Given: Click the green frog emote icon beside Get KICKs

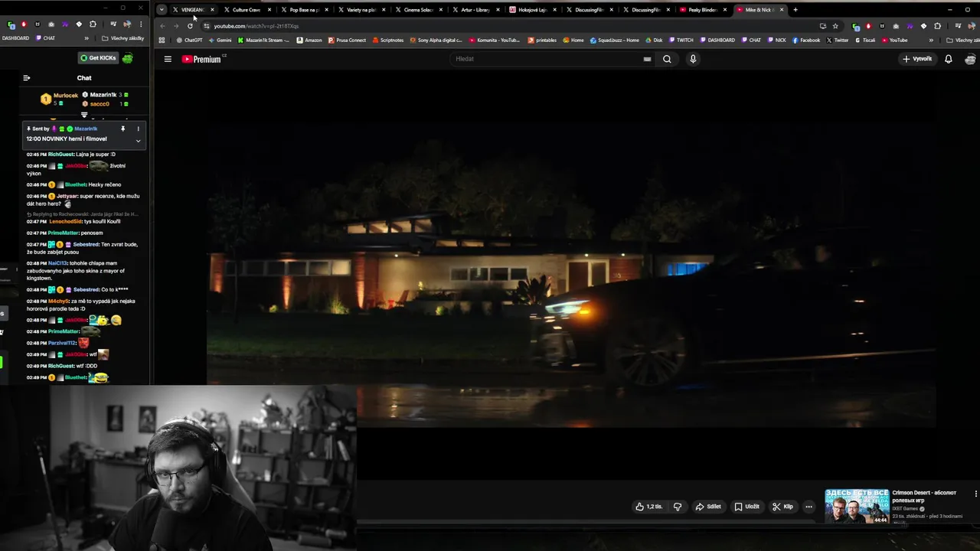Looking at the screenshot, I should [127, 58].
